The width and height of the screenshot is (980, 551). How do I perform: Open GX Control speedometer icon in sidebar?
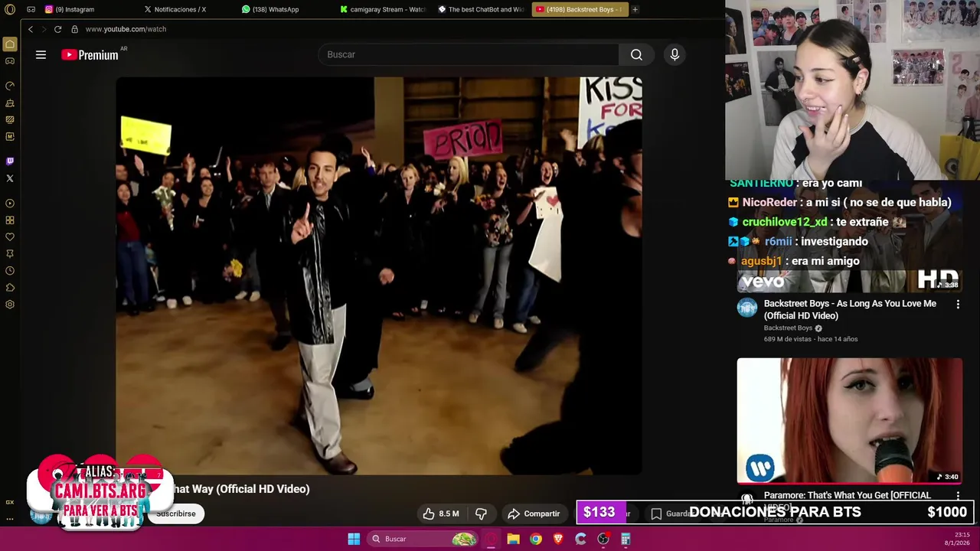coord(10,86)
